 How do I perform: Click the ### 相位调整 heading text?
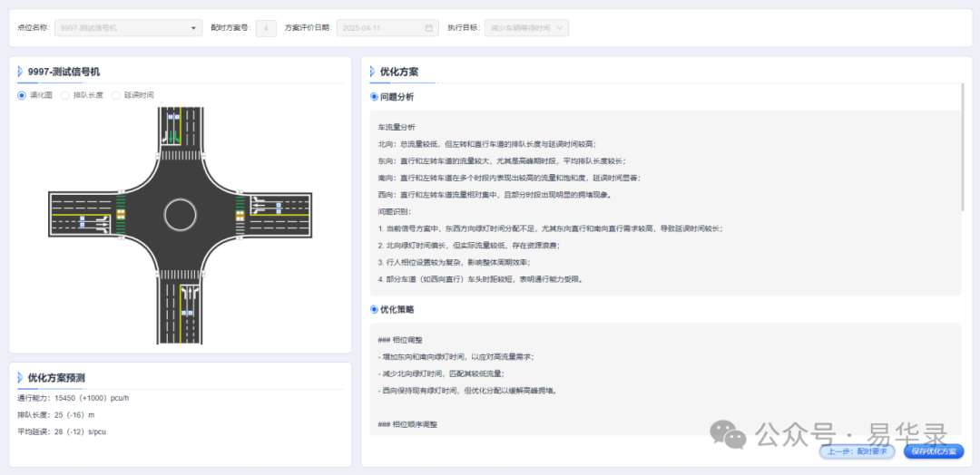[400, 340]
